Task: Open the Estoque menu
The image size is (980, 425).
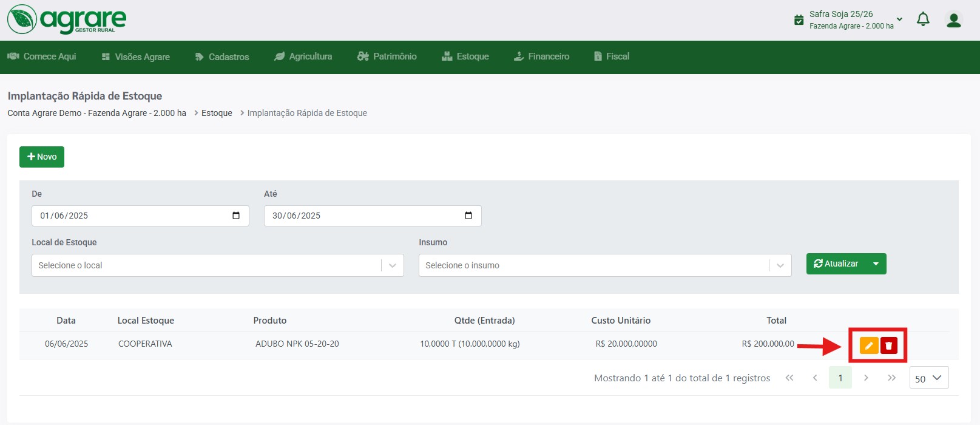Action: [x=465, y=56]
